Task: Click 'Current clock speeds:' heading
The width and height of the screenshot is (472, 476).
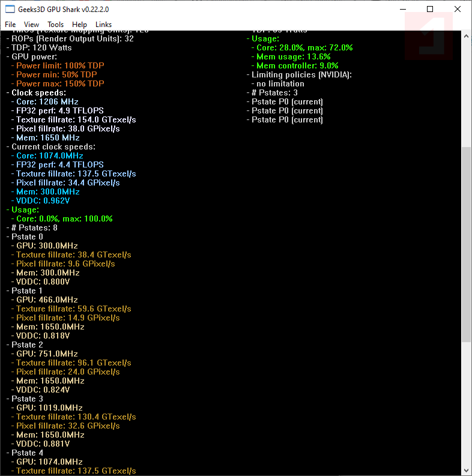Action: [51, 147]
